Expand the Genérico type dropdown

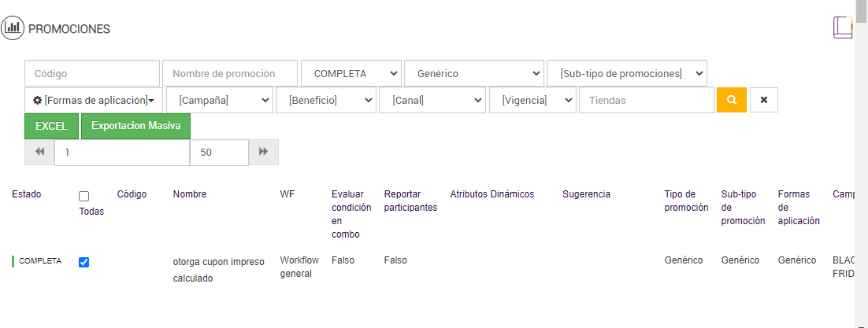point(474,73)
